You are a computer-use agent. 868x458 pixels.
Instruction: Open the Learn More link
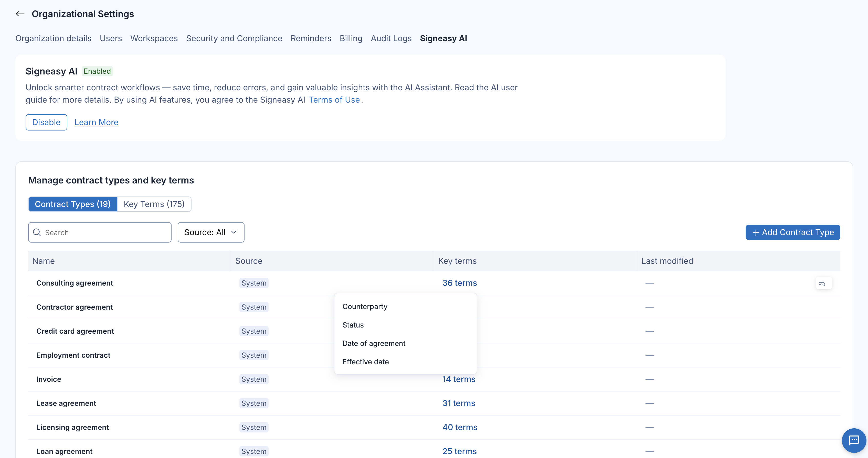click(x=96, y=122)
